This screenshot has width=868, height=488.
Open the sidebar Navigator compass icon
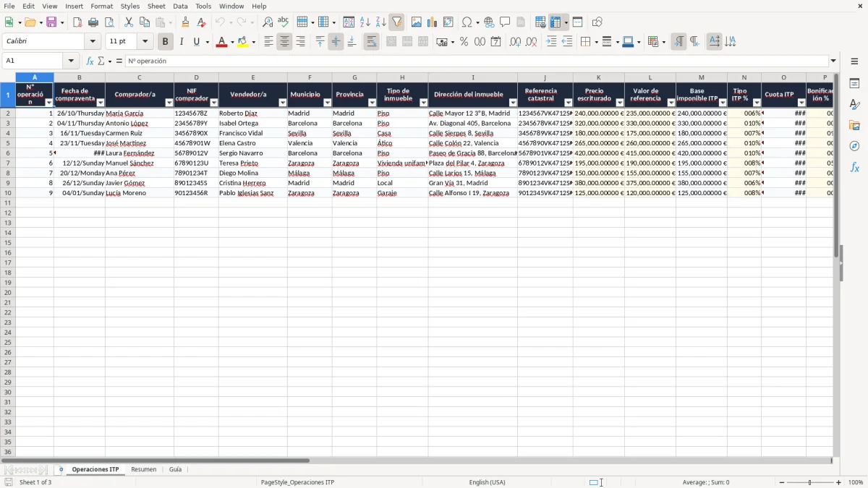click(x=854, y=146)
